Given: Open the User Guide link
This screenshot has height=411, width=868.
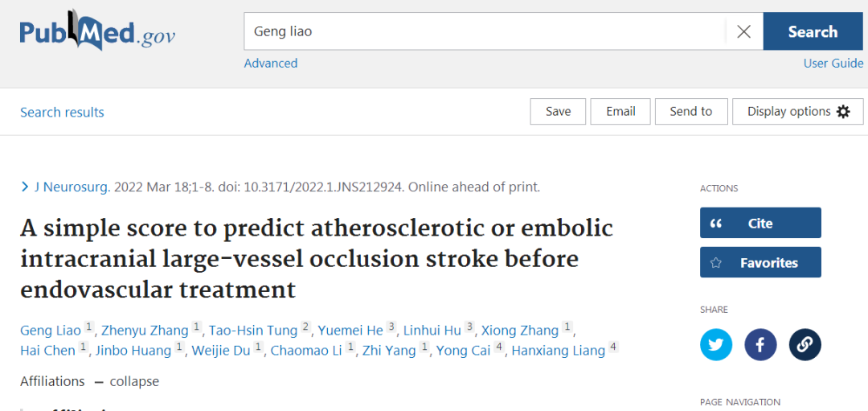Looking at the screenshot, I should [833, 64].
